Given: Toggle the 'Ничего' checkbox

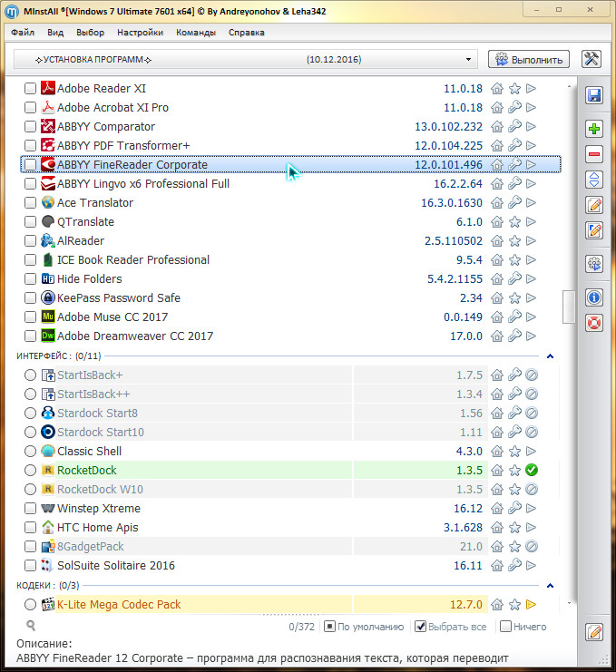Looking at the screenshot, I should [506, 627].
